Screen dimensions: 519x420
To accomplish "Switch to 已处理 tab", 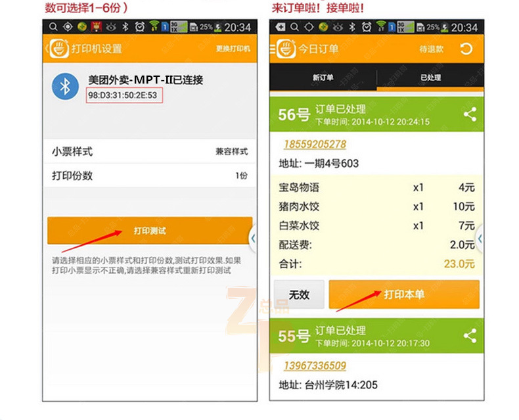I will coord(430,78).
